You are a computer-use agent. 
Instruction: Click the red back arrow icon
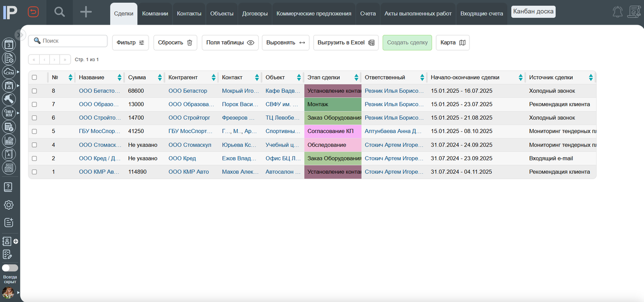(x=34, y=12)
